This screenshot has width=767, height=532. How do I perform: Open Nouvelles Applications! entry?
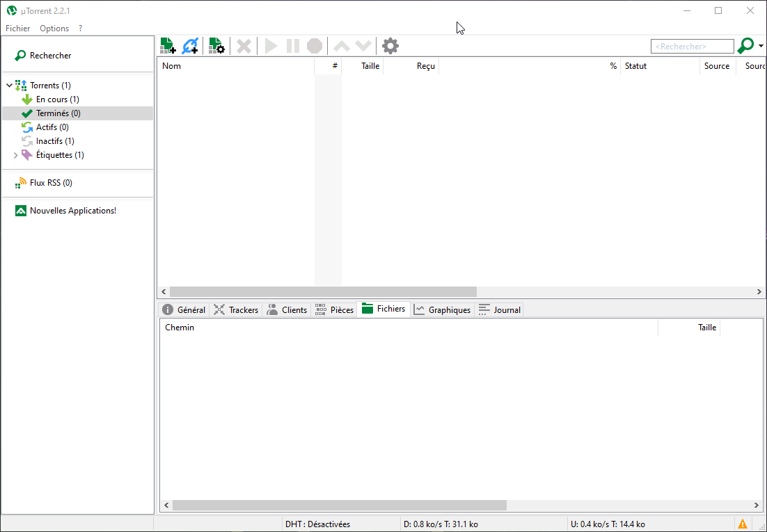click(73, 211)
